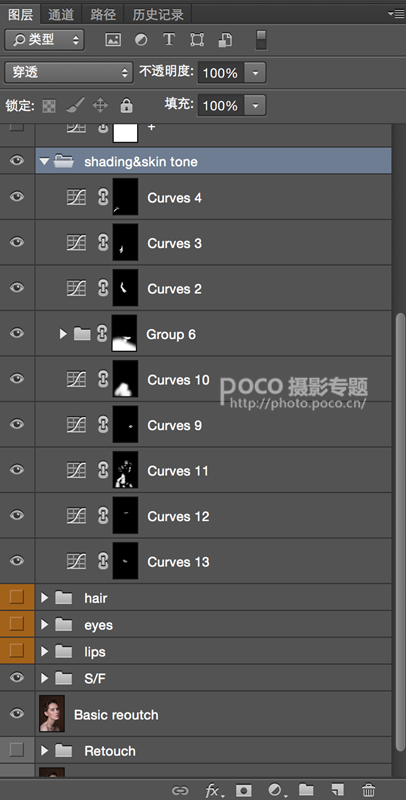This screenshot has height=800, width=406.
Task: Switch to the 通道 tab
Action: [61, 15]
